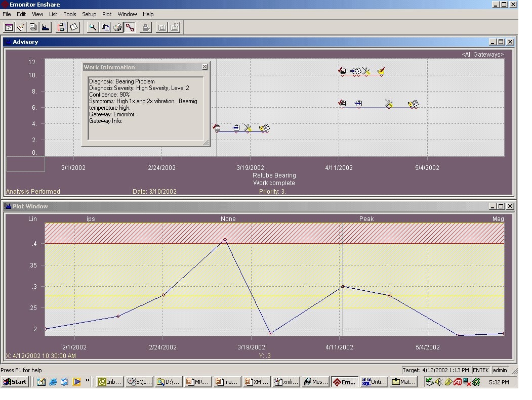Close the Work Information popup
This screenshot has width=532, height=400.
pos(205,66)
